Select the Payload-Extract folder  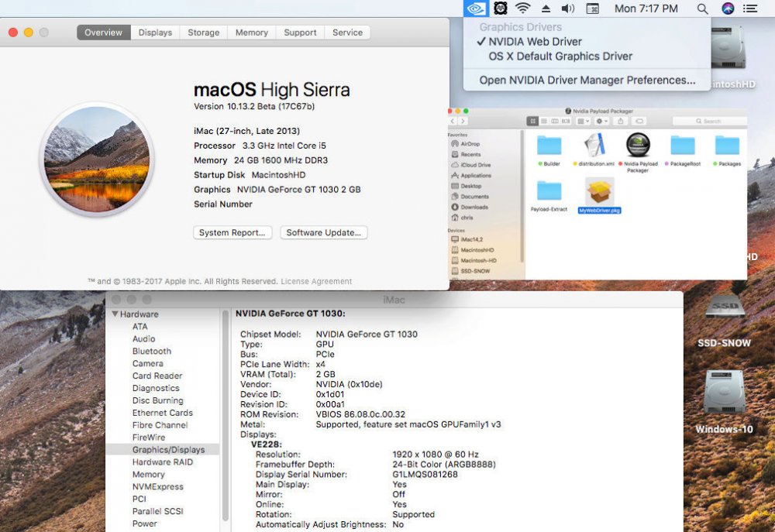click(x=549, y=196)
